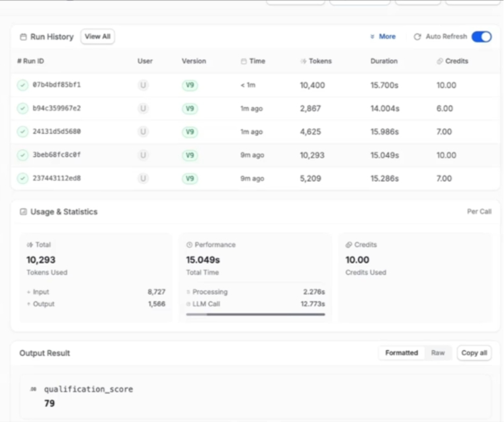
Task: Open run ID 3beb68fc8c0f row
Action: point(57,155)
